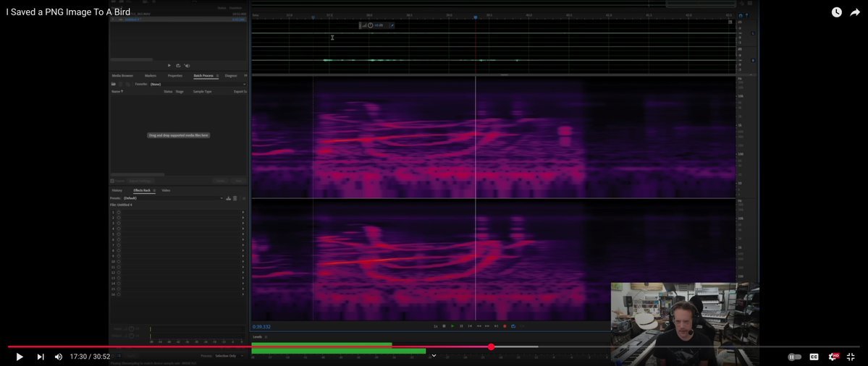Turn on closed captions
Viewport: 868px width, 366px height.
(814, 357)
